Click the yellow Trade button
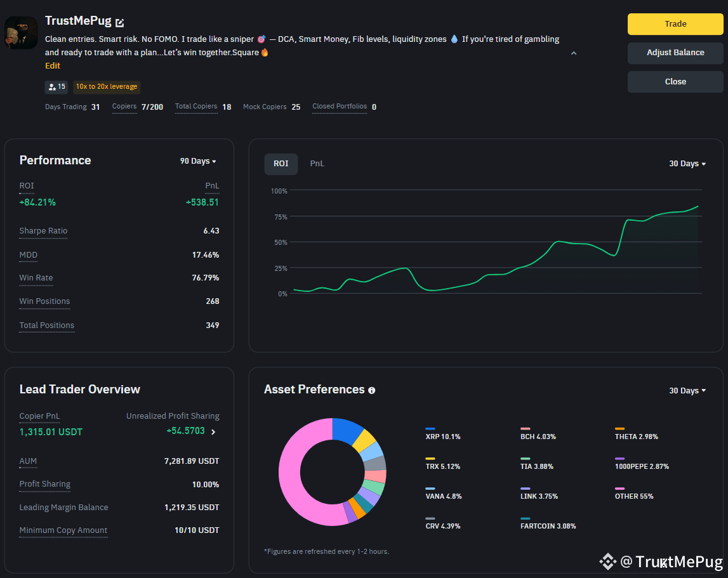The width and height of the screenshot is (728, 578). tap(675, 24)
